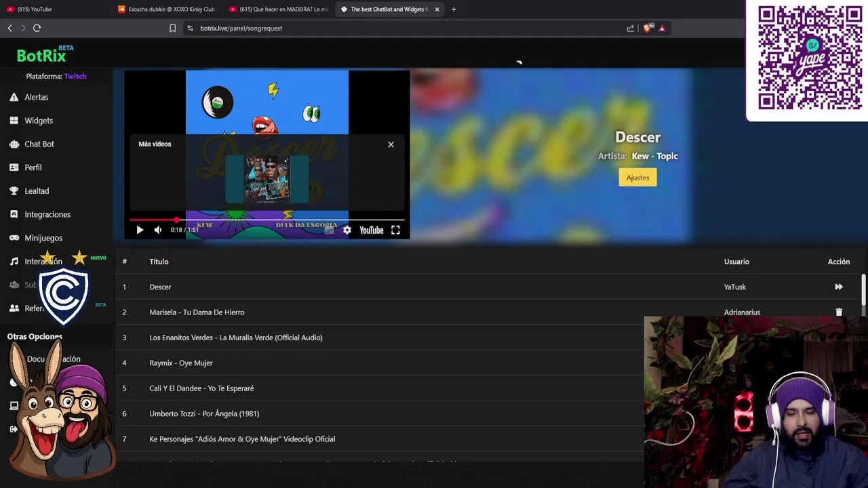Close the active BotRix tab

(x=437, y=9)
